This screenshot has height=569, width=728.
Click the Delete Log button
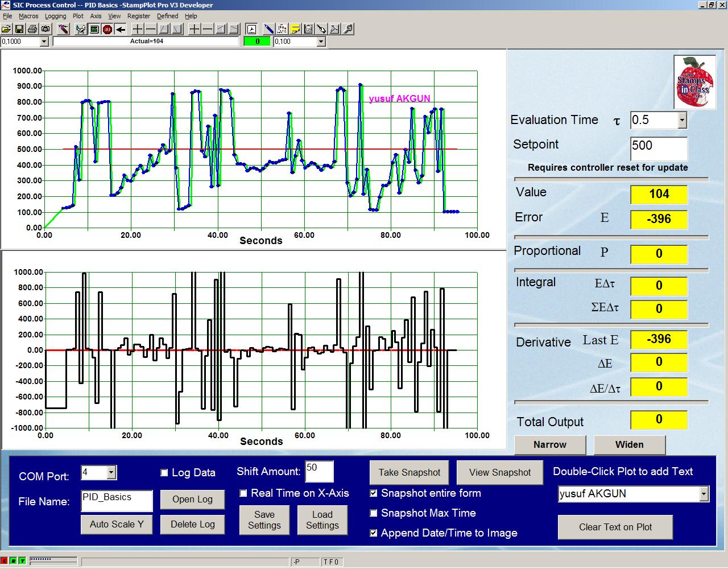tap(192, 524)
